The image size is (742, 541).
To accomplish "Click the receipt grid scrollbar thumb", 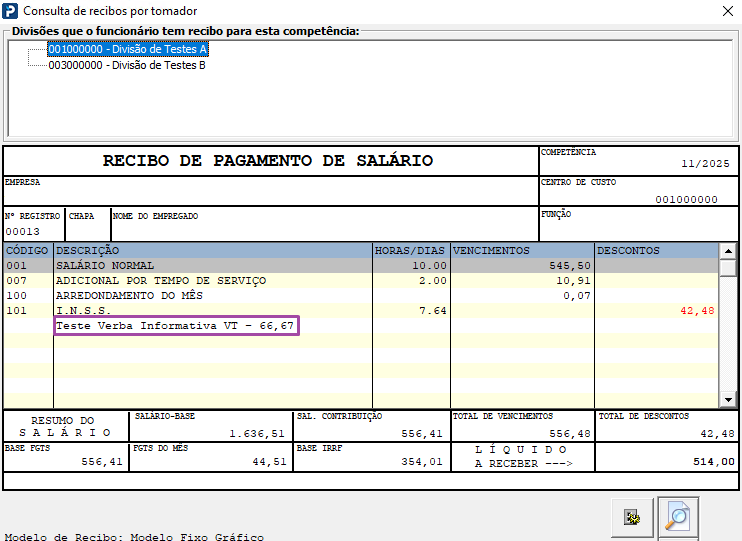I will click(x=728, y=267).
